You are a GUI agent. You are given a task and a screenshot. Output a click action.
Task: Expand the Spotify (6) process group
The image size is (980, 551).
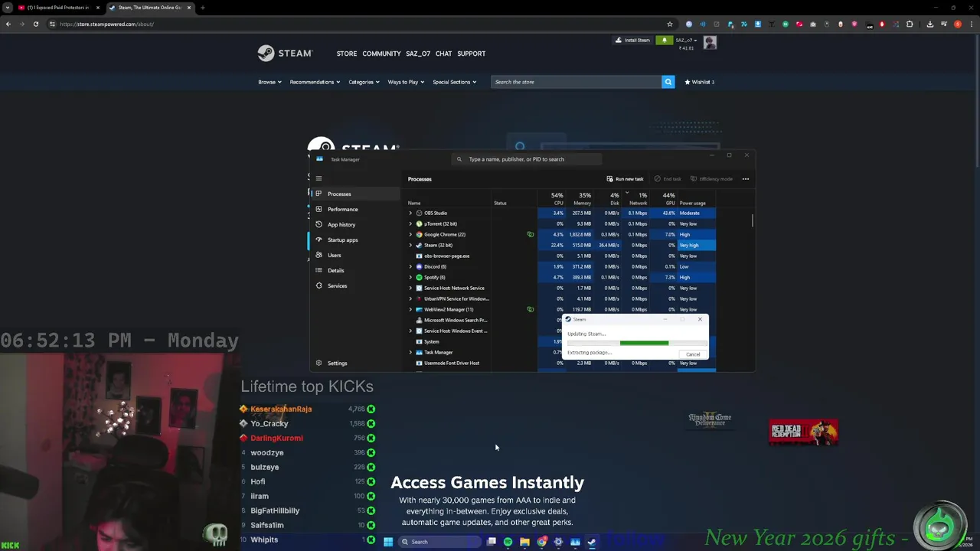pyautogui.click(x=410, y=277)
